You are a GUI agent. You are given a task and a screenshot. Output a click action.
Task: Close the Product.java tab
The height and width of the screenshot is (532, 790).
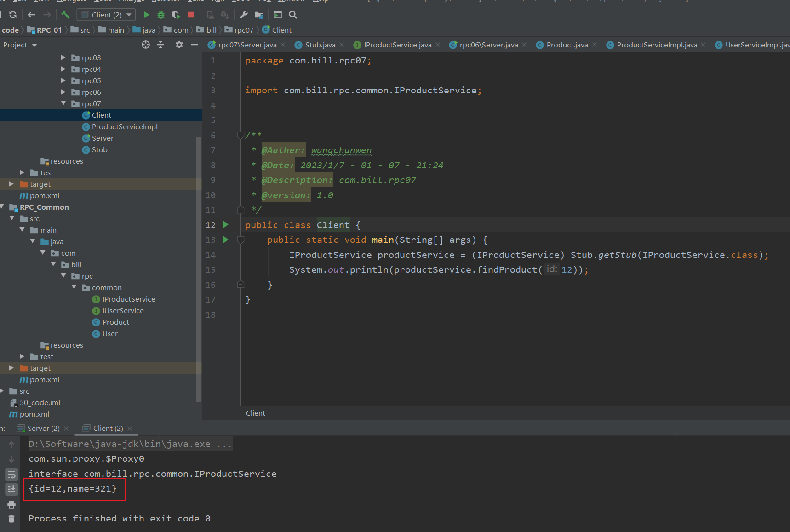point(595,45)
